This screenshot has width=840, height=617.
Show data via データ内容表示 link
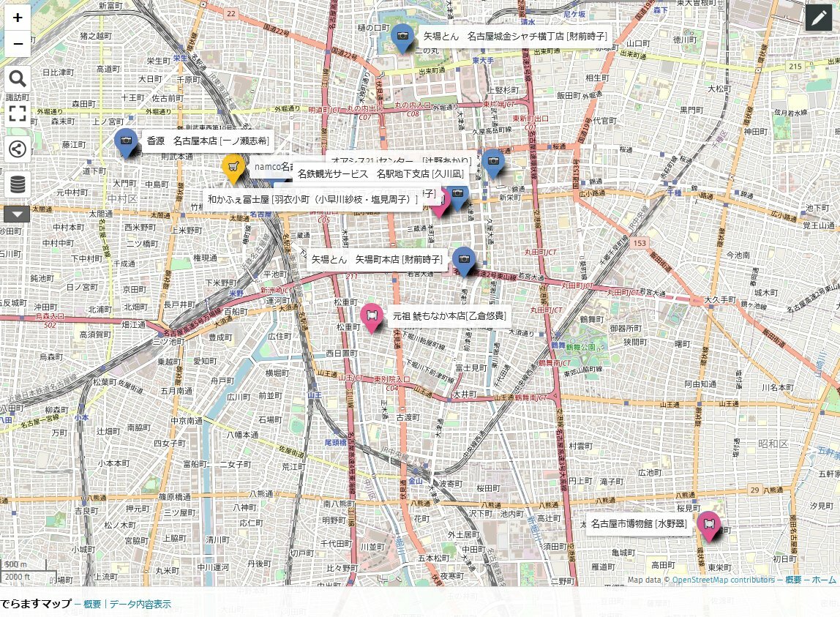tap(140, 604)
